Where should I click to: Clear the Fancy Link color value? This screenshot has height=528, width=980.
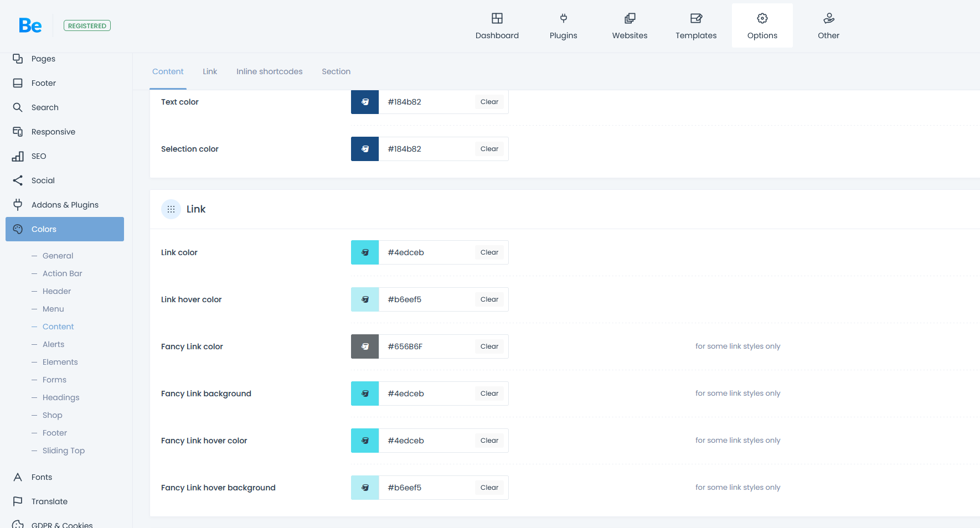point(489,346)
